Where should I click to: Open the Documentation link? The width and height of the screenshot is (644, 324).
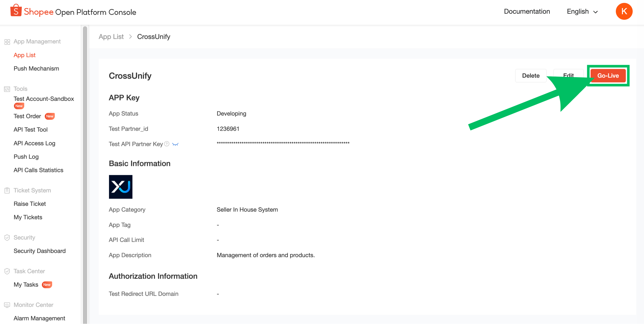click(527, 12)
